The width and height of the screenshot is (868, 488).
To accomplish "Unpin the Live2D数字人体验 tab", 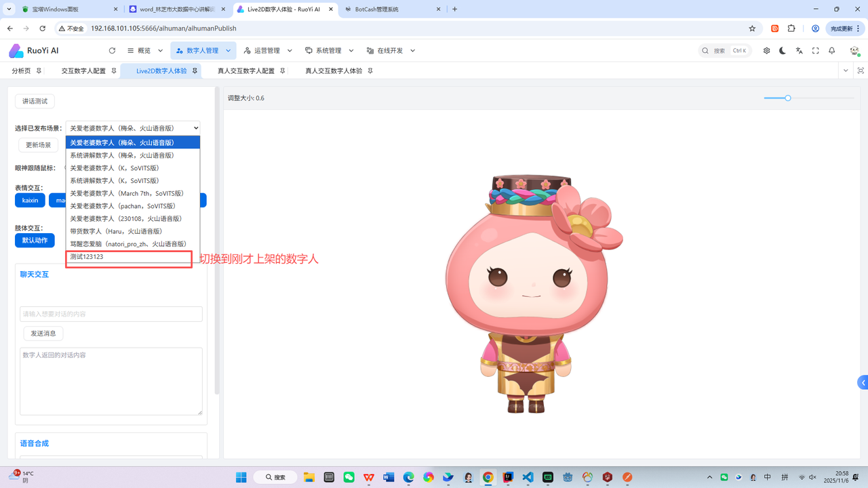I will 195,70.
